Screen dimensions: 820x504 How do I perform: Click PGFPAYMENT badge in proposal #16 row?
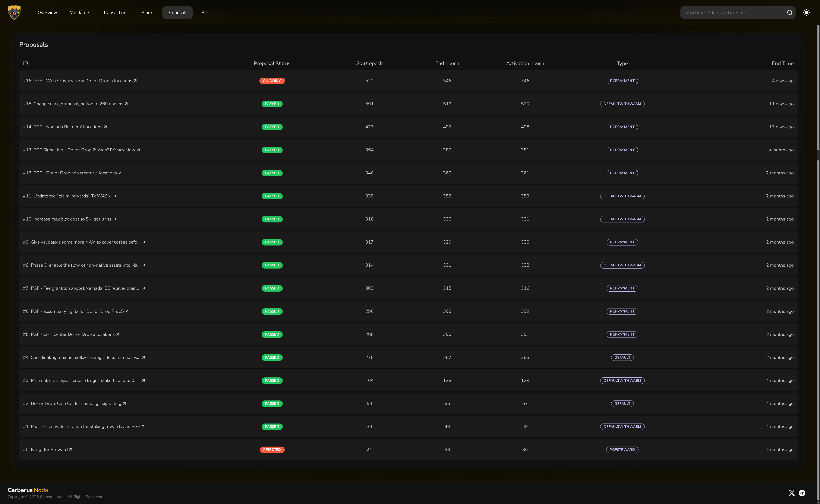(622, 81)
